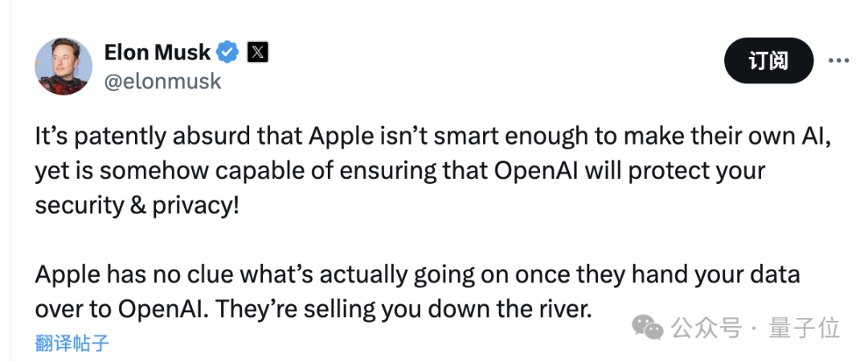Click Elon Musk's profile avatar
This screenshot has width=868, height=362.
(63, 65)
